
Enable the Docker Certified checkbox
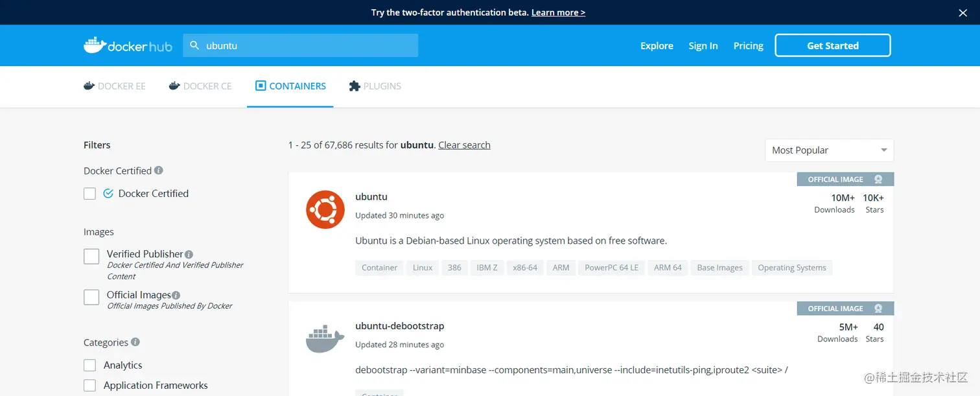click(x=90, y=193)
